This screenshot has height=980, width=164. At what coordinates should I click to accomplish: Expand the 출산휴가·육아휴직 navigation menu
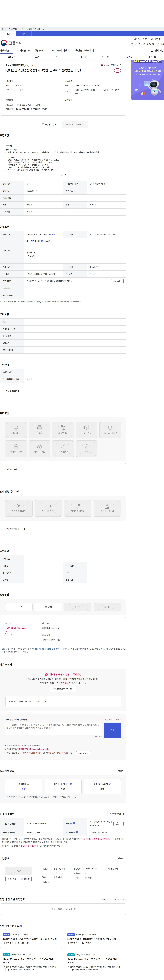pyautogui.click(x=87, y=51)
